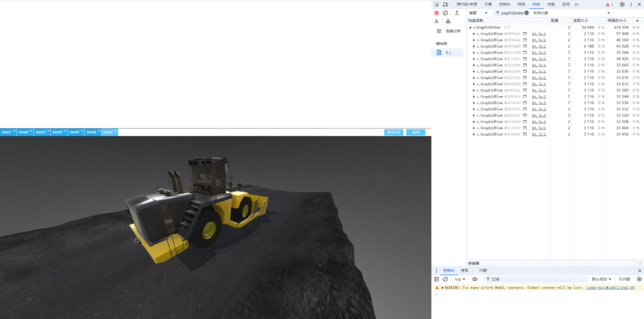Viewport: 644px width, 319px height.
Task: Open DevTools settings gear at top
Action: click(622, 4)
